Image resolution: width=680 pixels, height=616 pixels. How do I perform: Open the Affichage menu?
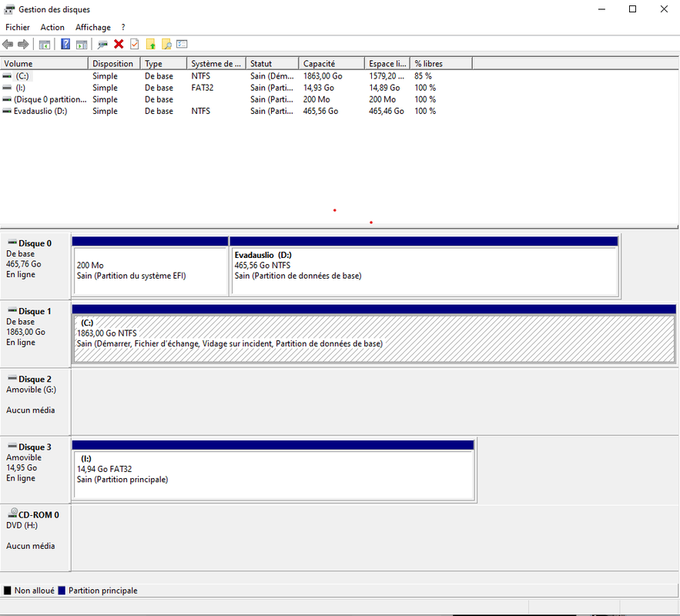tap(93, 27)
